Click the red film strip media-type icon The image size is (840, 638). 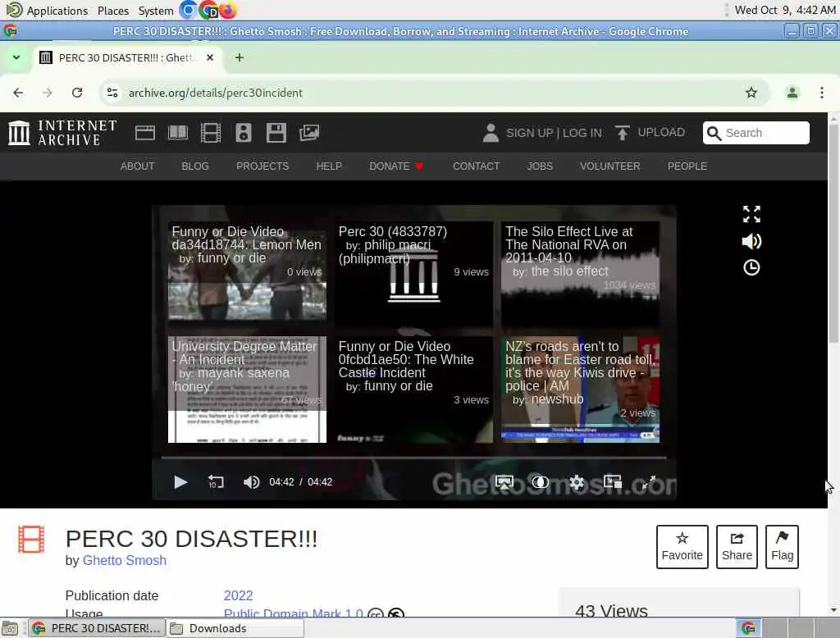click(x=31, y=540)
